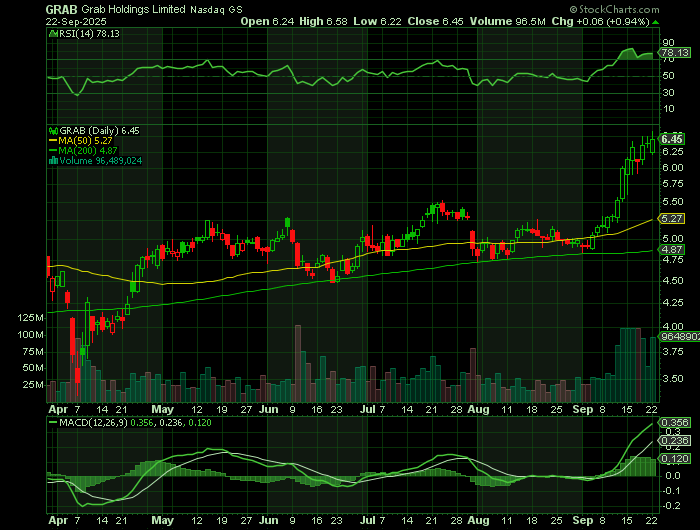
Task: Click the green up-arrow beside Chg
Action: point(655,22)
